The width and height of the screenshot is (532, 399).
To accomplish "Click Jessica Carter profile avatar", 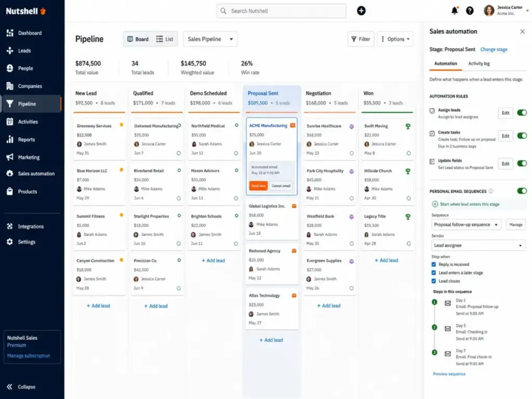I will (489, 10).
